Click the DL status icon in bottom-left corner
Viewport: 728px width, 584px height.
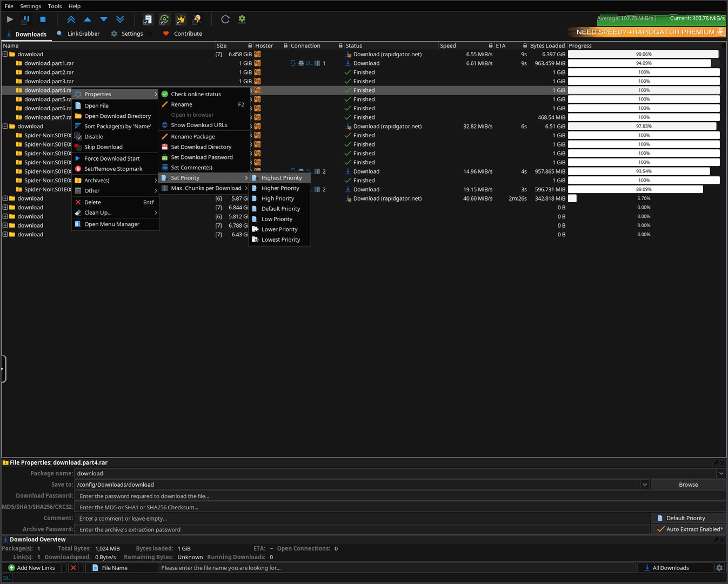[x=6, y=578]
